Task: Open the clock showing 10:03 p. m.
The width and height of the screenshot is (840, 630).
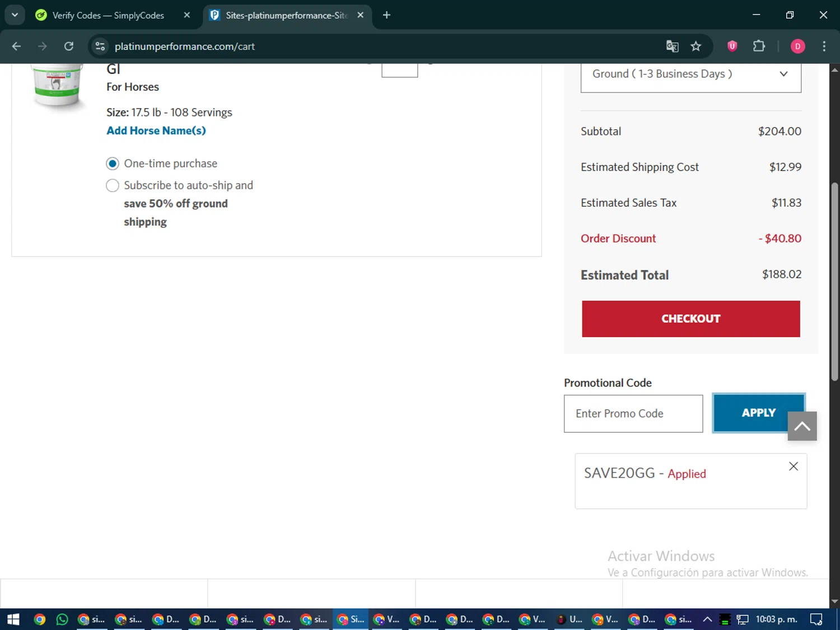Action: click(x=776, y=619)
